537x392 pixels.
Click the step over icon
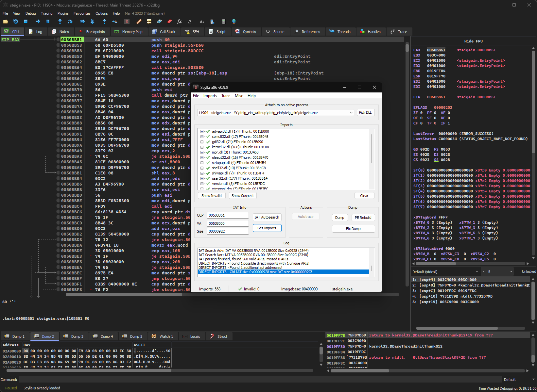(70, 22)
